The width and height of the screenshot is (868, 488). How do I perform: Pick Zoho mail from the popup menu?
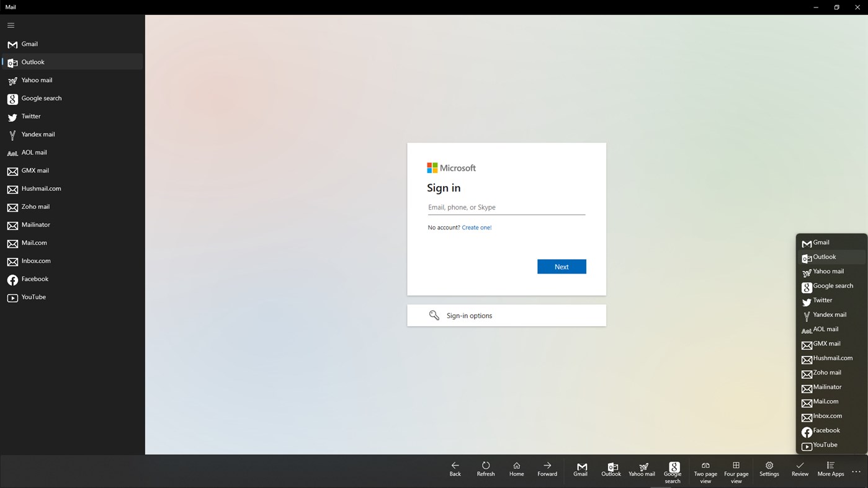(826, 372)
